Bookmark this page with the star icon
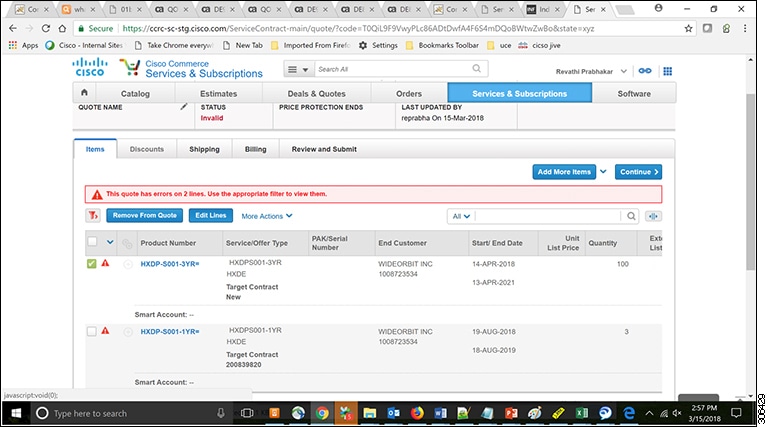 click(688, 28)
